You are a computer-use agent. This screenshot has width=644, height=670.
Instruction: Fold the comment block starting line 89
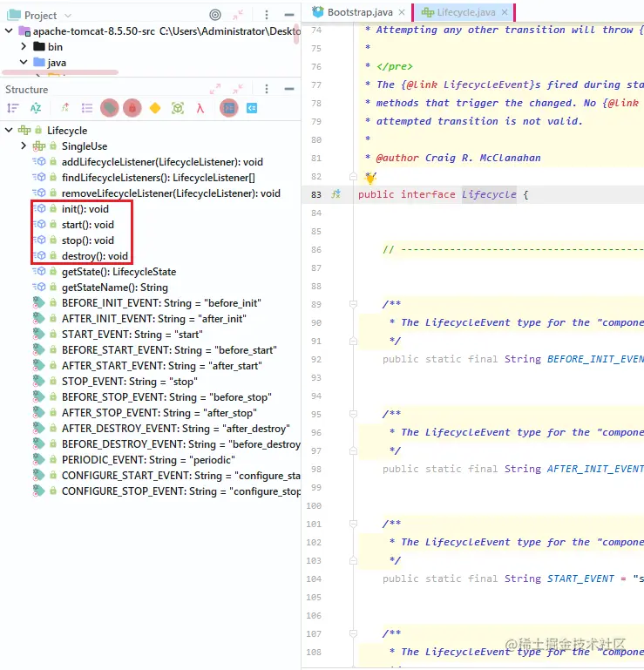click(353, 304)
